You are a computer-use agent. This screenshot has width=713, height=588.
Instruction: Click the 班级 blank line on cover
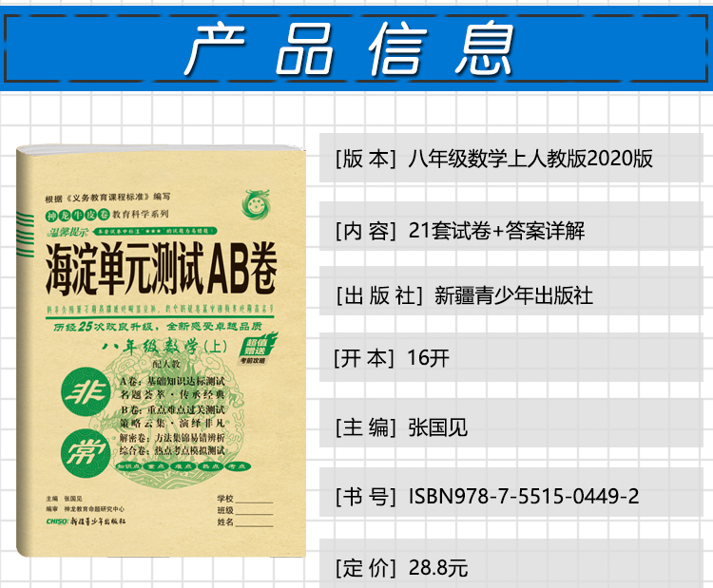click(254, 513)
